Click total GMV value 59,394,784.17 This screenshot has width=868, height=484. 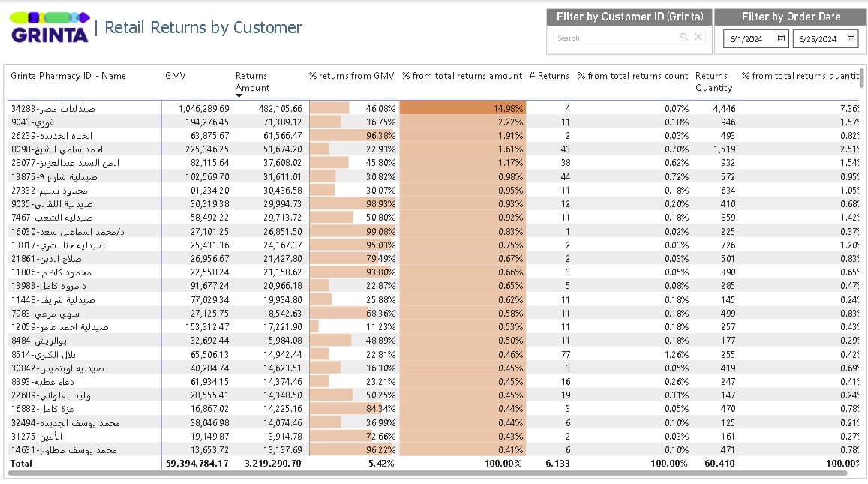point(197,464)
